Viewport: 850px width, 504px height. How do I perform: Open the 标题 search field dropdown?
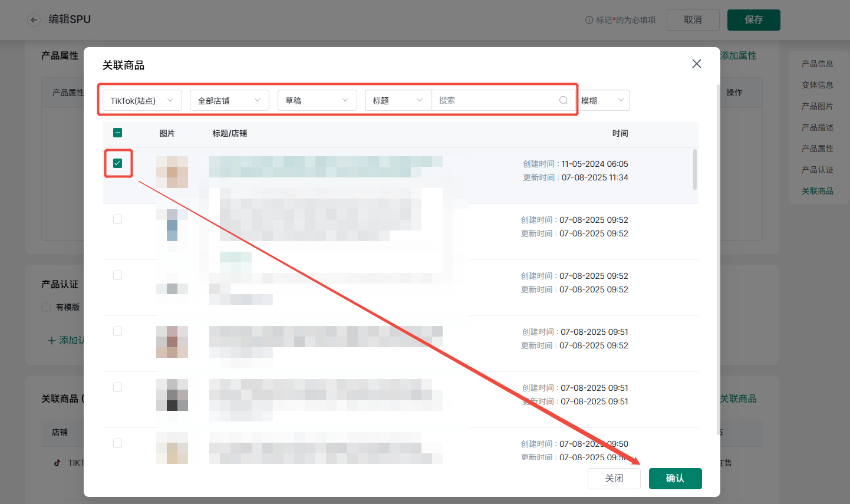(x=398, y=100)
